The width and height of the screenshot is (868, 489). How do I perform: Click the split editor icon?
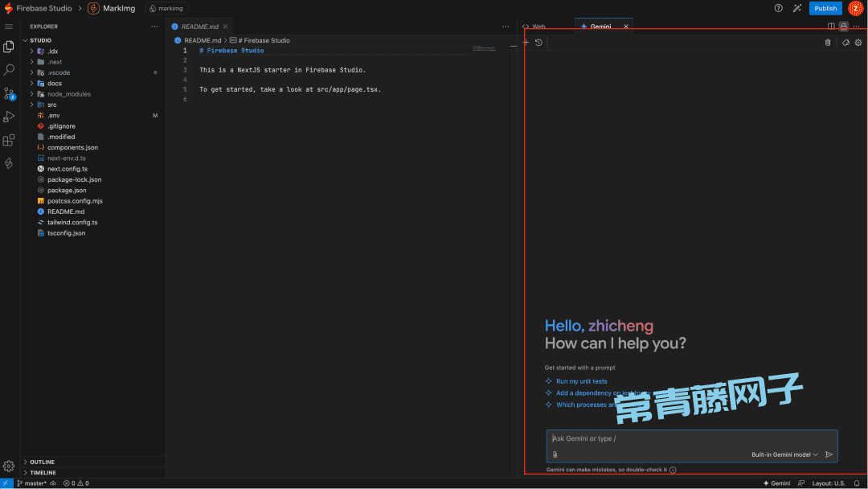point(831,26)
